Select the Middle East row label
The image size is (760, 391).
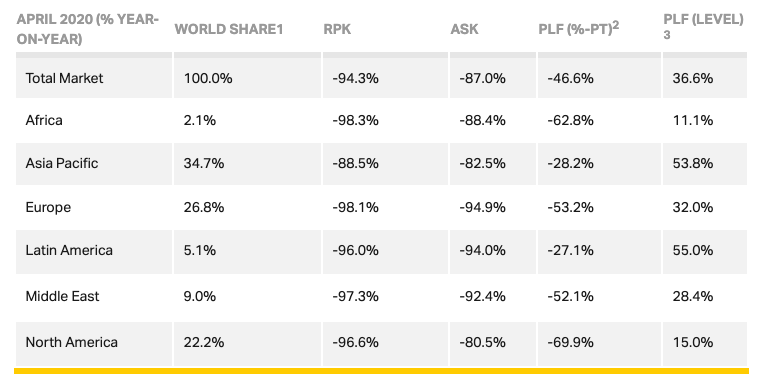tap(63, 296)
